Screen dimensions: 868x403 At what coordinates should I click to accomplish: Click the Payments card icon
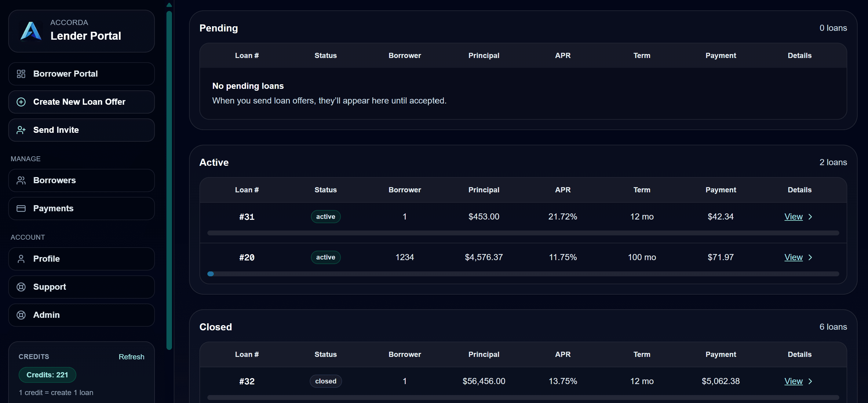click(21, 209)
